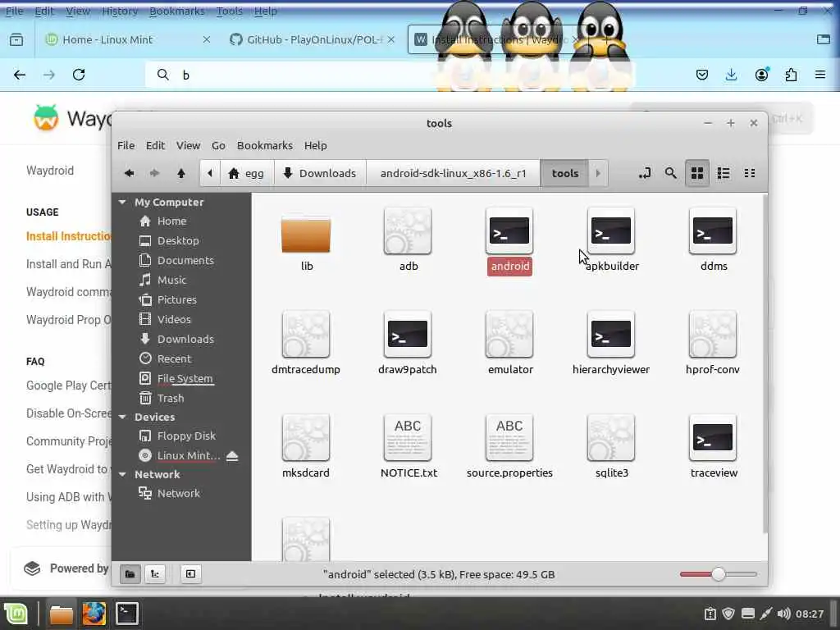
Task: Open Trash in sidebar
Action: click(171, 398)
